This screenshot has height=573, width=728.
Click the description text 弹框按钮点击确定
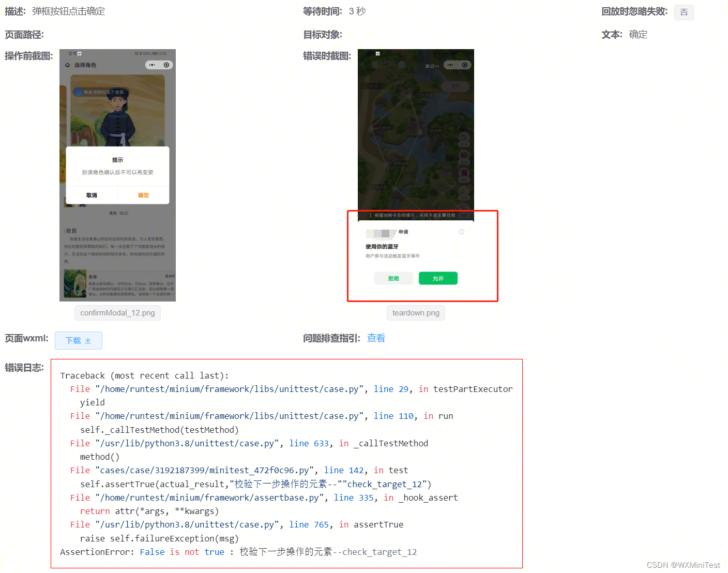(x=68, y=11)
